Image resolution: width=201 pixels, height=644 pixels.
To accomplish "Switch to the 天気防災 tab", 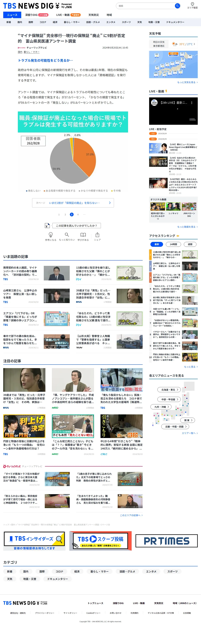I will tap(93, 15).
